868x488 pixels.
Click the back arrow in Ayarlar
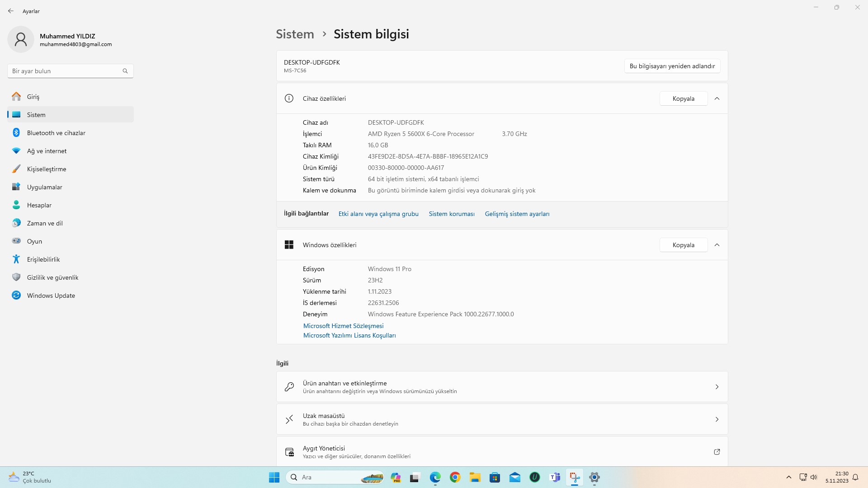[11, 11]
